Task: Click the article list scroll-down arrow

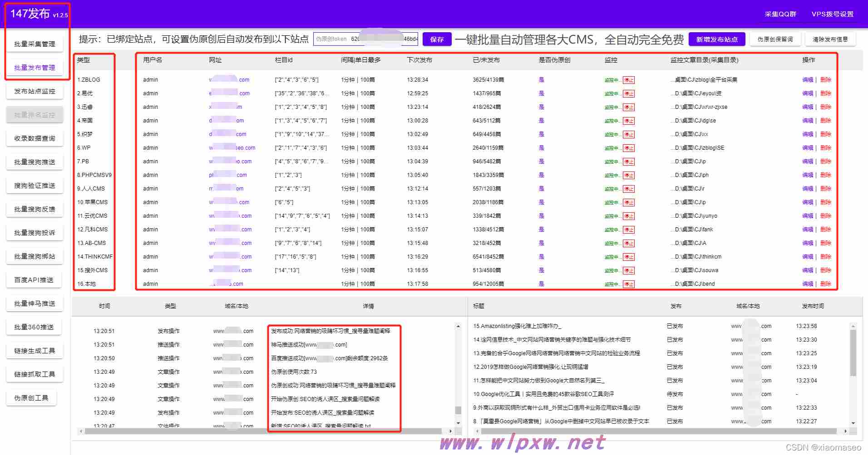Action: pyautogui.click(x=853, y=423)
